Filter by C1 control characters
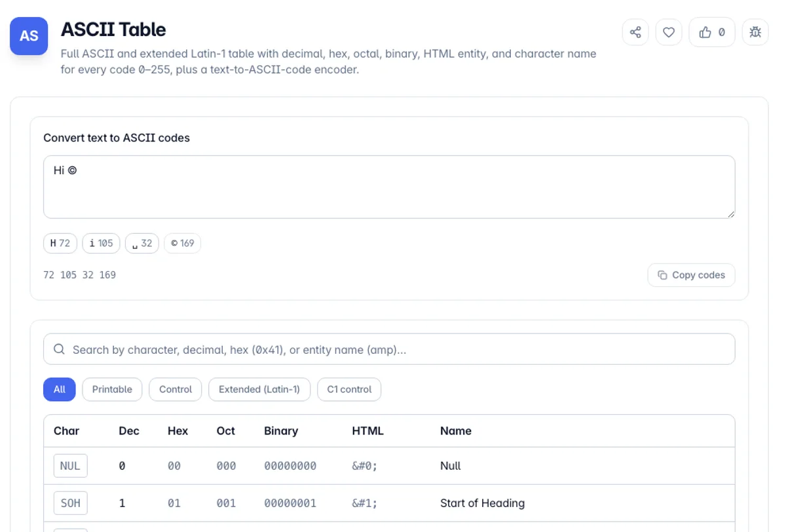 point(349,389)
